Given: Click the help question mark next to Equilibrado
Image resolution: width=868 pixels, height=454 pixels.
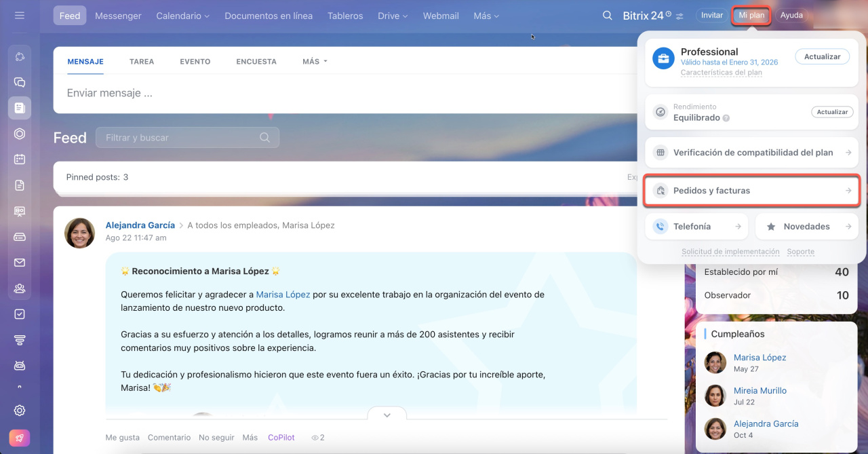Looking at the screenshot, I should pyautogui.click(x=726, y=118).
